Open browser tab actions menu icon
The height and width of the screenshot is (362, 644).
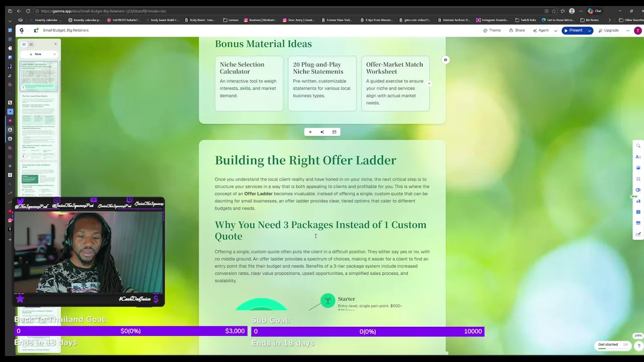pyautogui.click(x=10, y=11)
